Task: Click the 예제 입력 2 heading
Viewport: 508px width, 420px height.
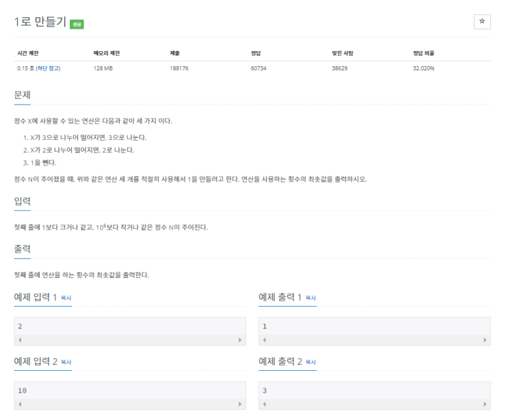Action: (36, 361)
